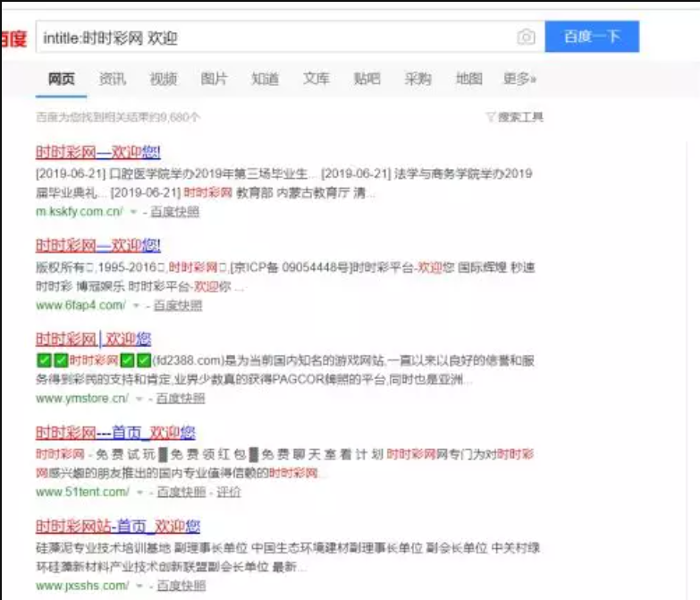Open result title above m.kskfy.com.cn
This screenshot has height=600, width=700.
click(97, 152)
